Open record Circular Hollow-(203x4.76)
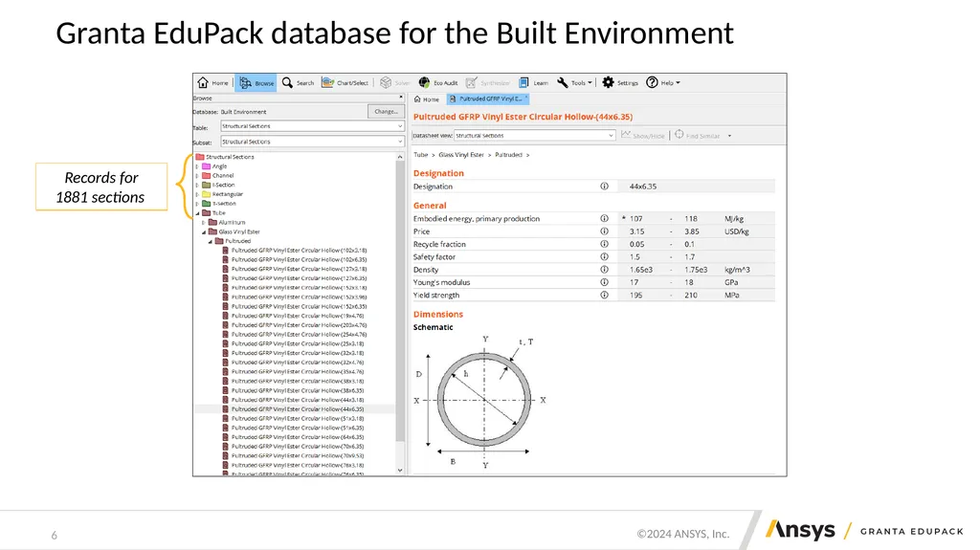980x550 pixels. tap(295, 325)
